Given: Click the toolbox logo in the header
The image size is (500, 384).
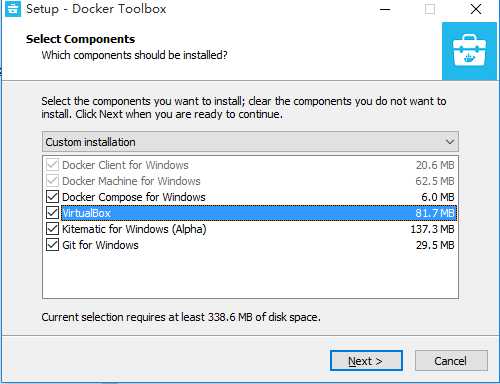Looking at the screenshot, I should [x=469, y=51].
